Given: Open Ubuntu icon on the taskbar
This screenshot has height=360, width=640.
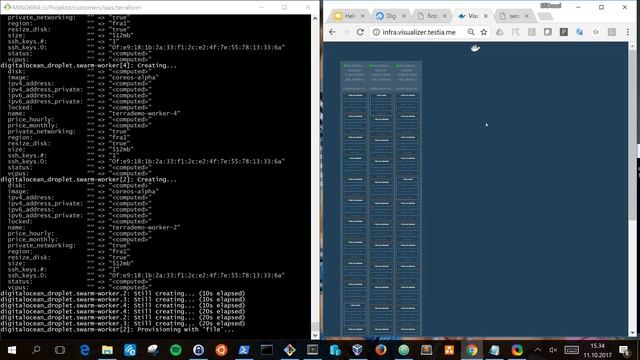Looking at the screenshot, I should (x=221, y=350).
